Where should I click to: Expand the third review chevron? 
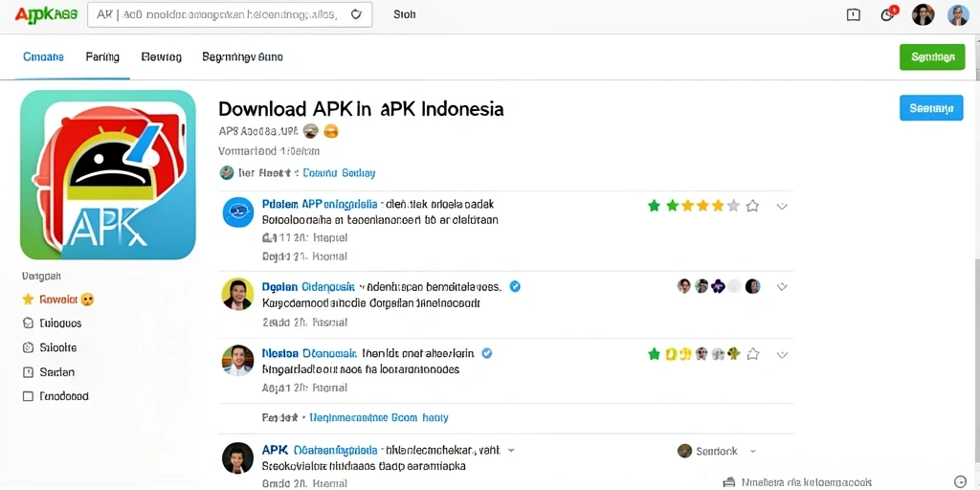click(x=781, y=354)
